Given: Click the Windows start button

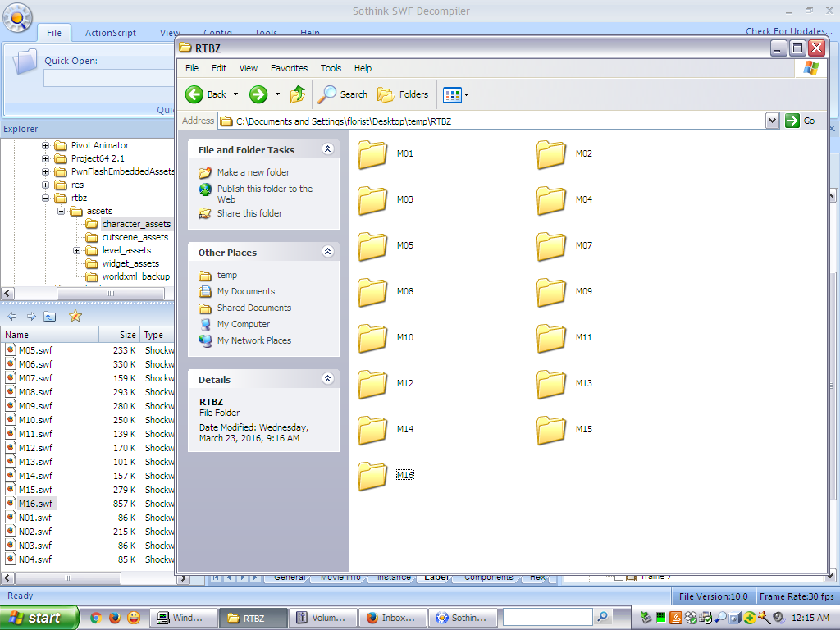Looking at the screenshot, I should tap(39, 618).
